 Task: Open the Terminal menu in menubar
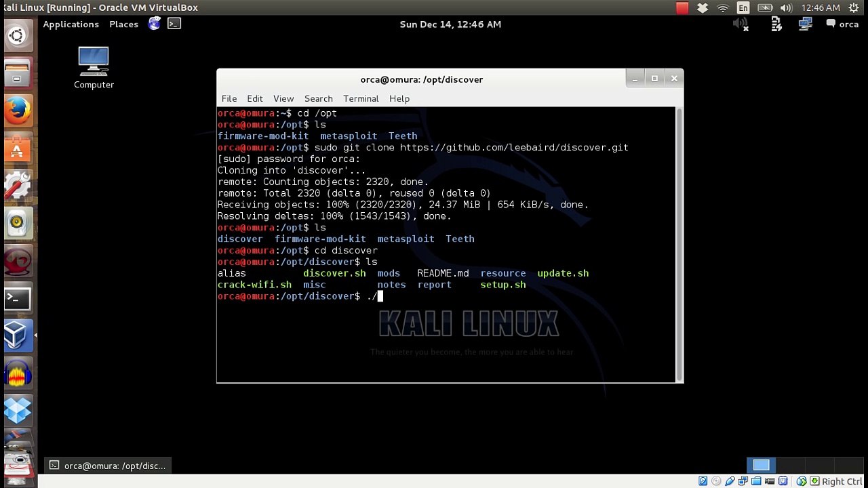[x=361, y=99]
